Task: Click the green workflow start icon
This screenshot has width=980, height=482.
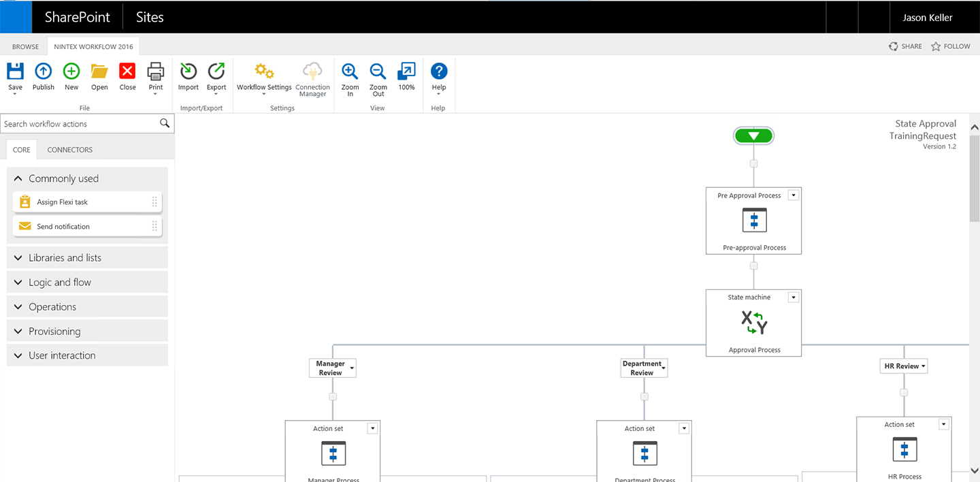Action: coord(753,135)
